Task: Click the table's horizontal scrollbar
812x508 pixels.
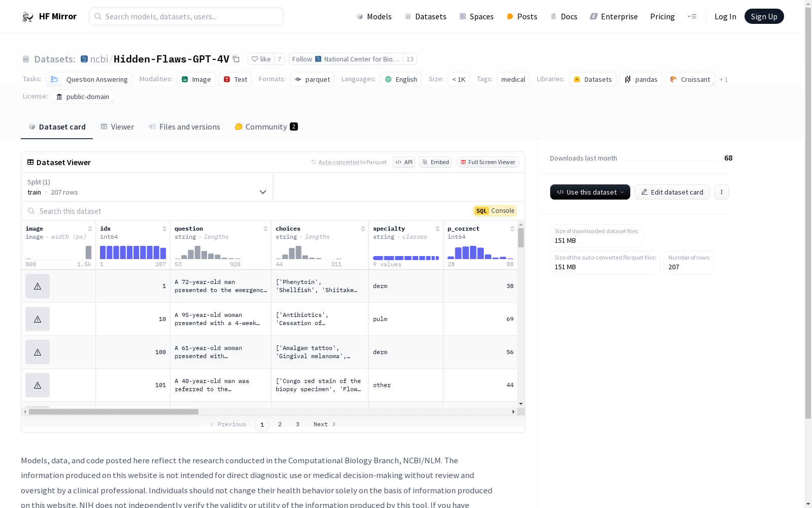Action: coord(113,411)
